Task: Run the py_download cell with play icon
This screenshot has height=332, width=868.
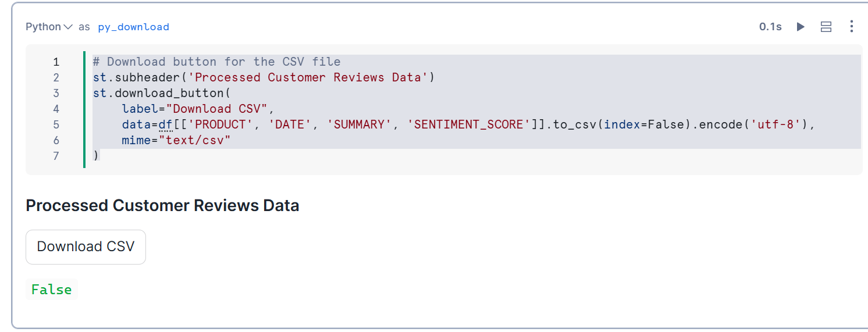Action: [x=801, y=27]
